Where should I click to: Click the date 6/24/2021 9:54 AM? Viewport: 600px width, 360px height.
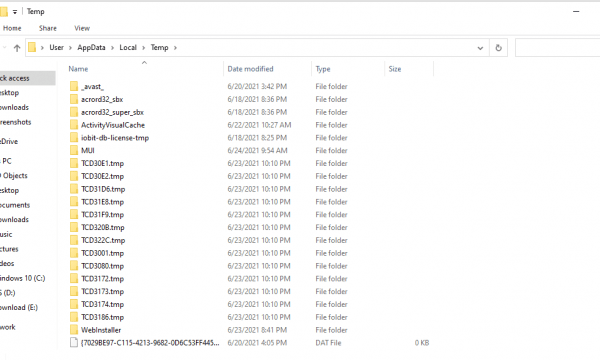tap(257, 150)
